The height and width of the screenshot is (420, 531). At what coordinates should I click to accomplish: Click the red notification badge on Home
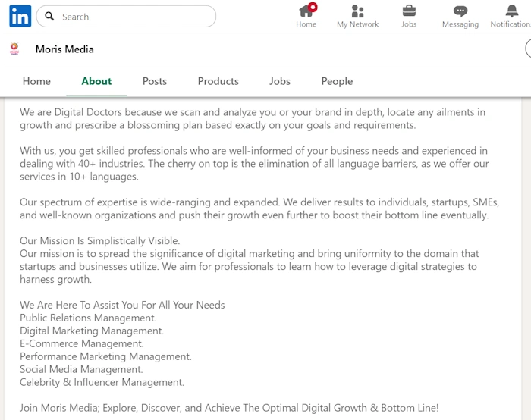313,7
